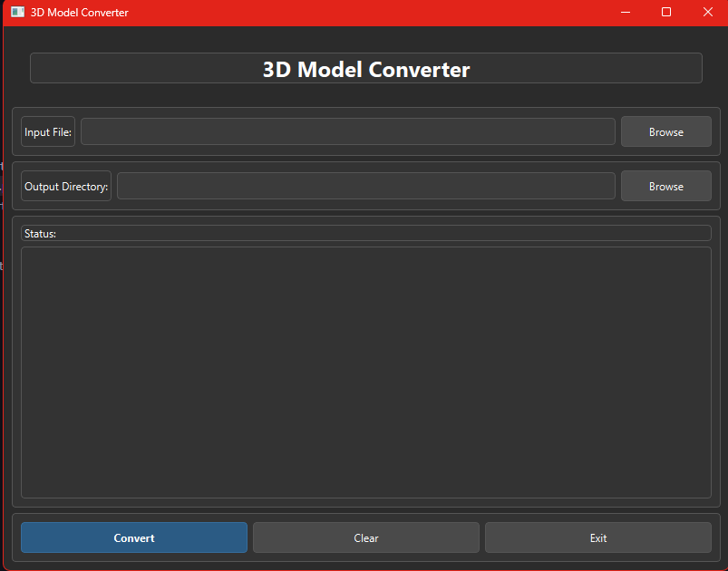The width and height of the screenshot is (728, 571).
Task: Clear the converter form
Action: 365,537
